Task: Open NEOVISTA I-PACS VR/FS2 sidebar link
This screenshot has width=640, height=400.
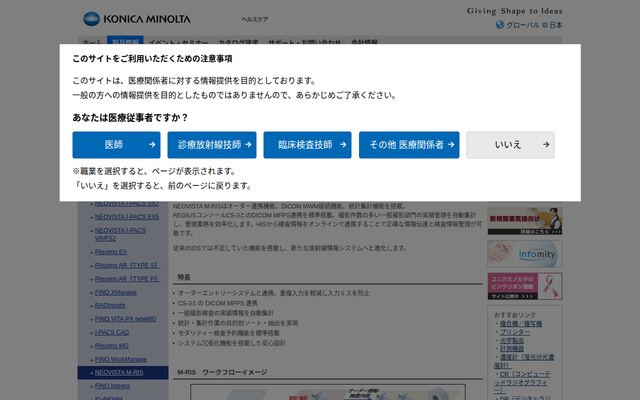Action: tap(120, 234)
